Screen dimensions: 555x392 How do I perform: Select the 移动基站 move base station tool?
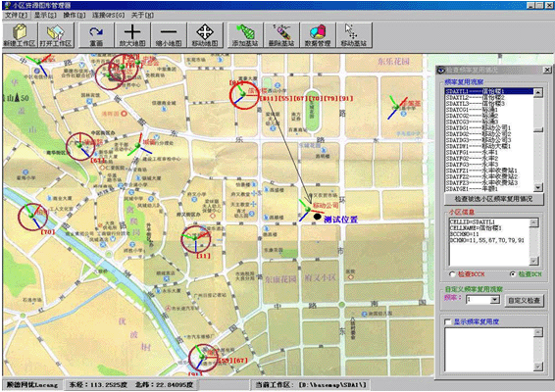click(x=354, y=35)
